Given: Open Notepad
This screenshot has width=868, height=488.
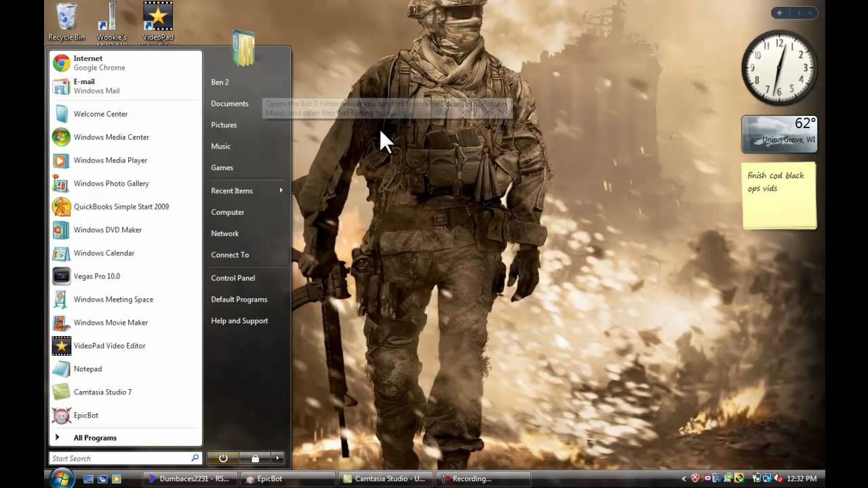Looking at the screenshot, I should pos(125,369).
